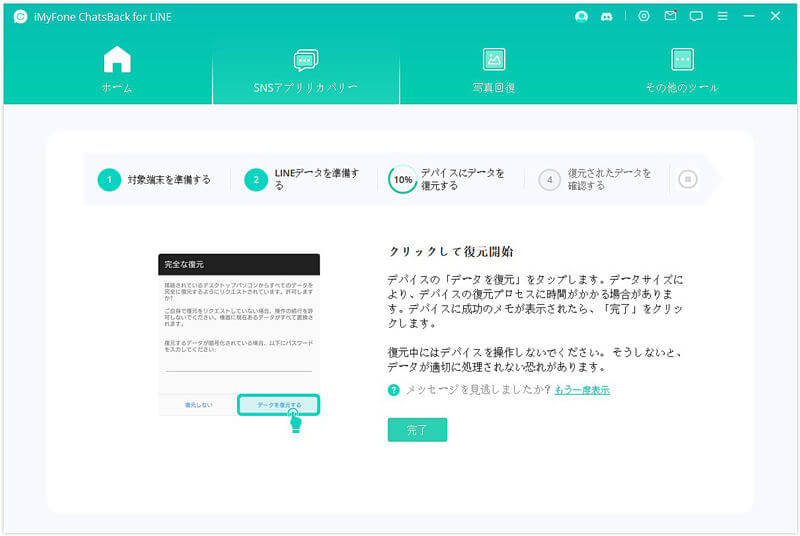Open the その他のツール tab
The image size is (800, 536).
click(x=682, y=71)
